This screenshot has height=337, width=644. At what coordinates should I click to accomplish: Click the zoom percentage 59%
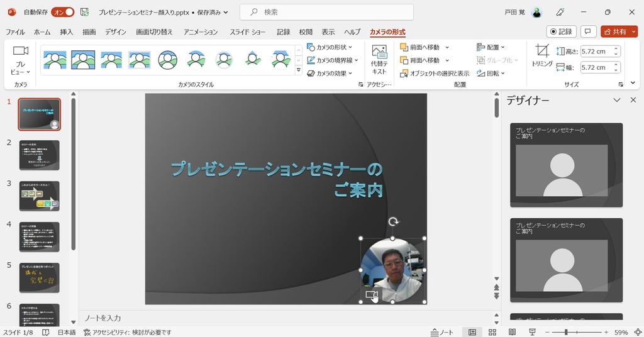(621, 332)
